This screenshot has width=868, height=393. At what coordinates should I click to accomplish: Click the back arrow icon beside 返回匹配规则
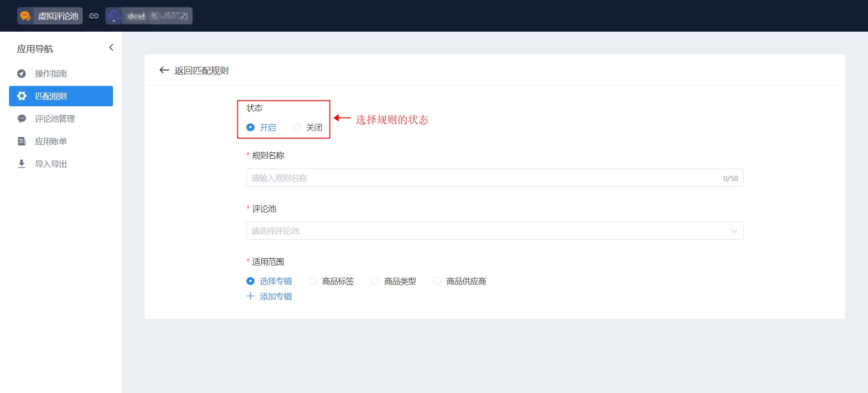click(x=164, y=70)
